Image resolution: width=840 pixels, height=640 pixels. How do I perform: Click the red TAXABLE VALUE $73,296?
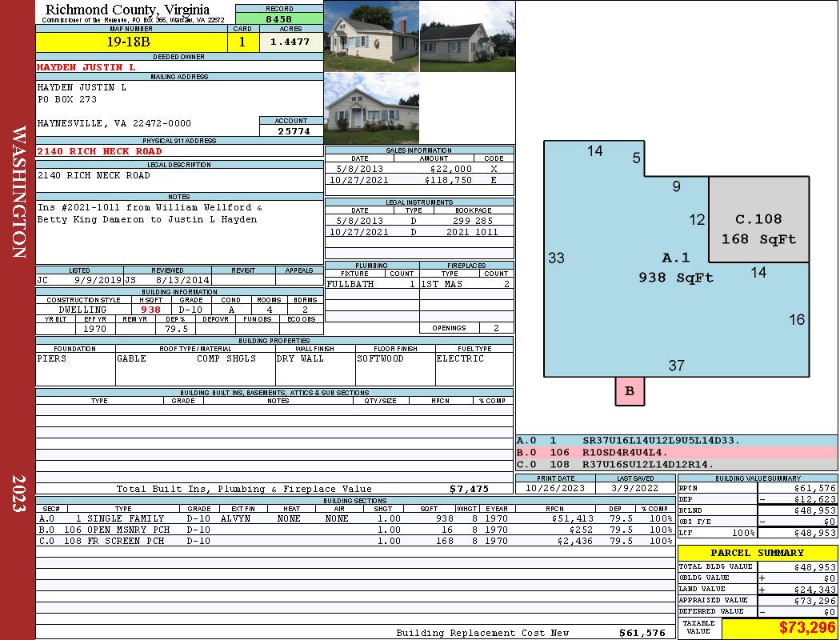806,627
